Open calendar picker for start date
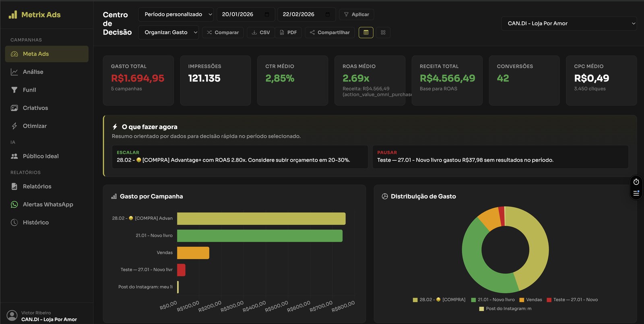The height and width of the screenshot is (324, 644). pos(267,14)
